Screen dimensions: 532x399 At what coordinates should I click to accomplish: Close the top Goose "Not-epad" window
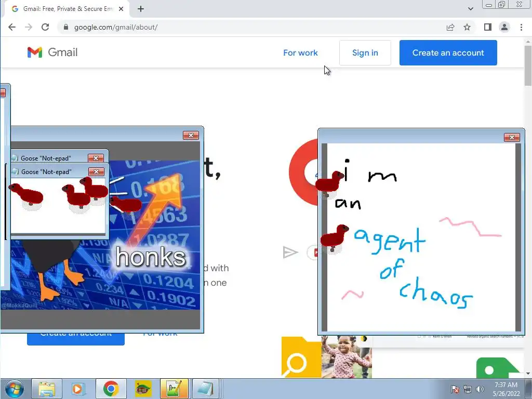(x=96, y=158)
